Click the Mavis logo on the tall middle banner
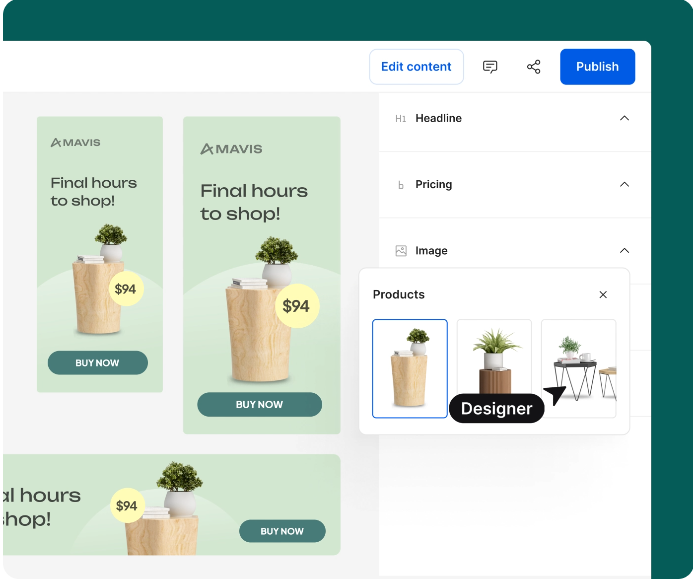This screenshot has width=693, height=581. (x=231, y=149)
